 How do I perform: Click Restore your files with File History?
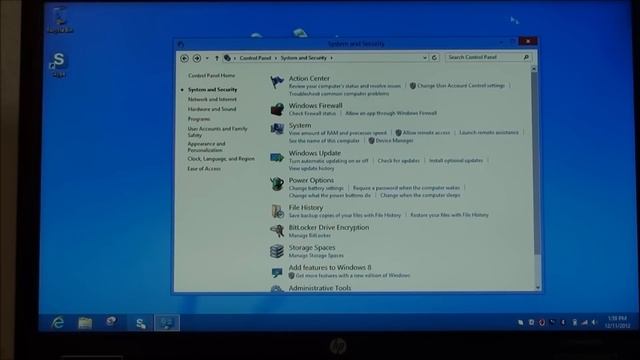tap(449, 215)
